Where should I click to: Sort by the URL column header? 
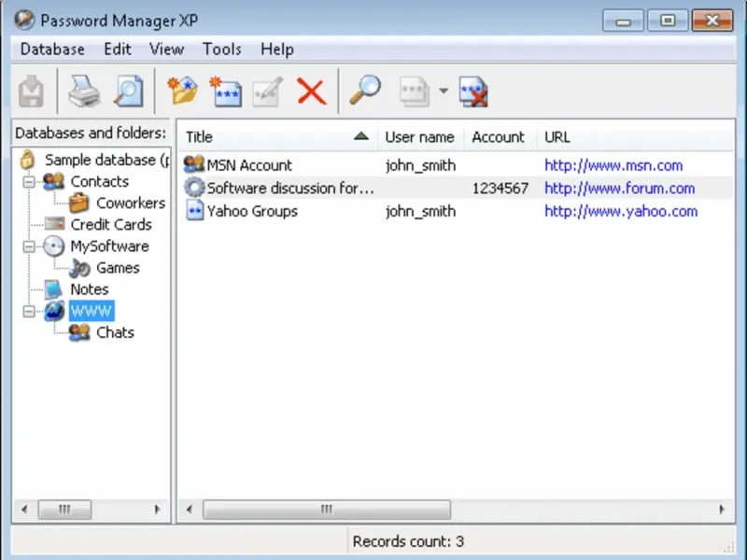[x=636, y=137]
